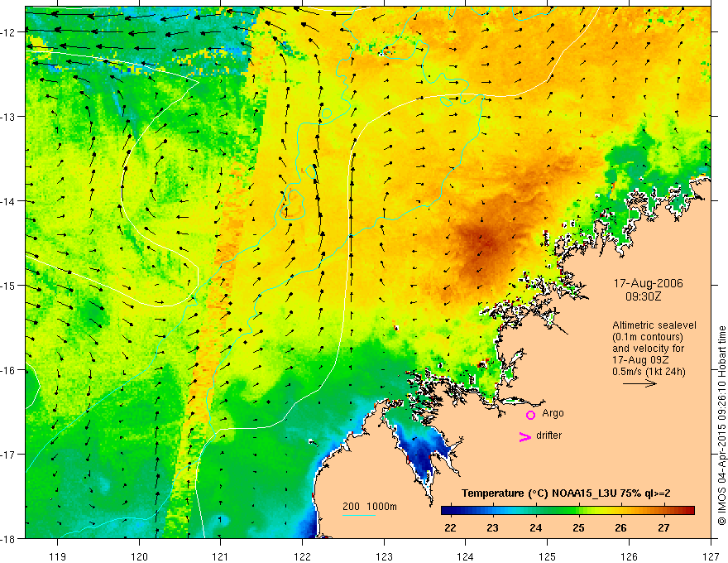Click the color bar value '25'
The width and height of the screenshot is (728, 563).
[x=578, y=528]
